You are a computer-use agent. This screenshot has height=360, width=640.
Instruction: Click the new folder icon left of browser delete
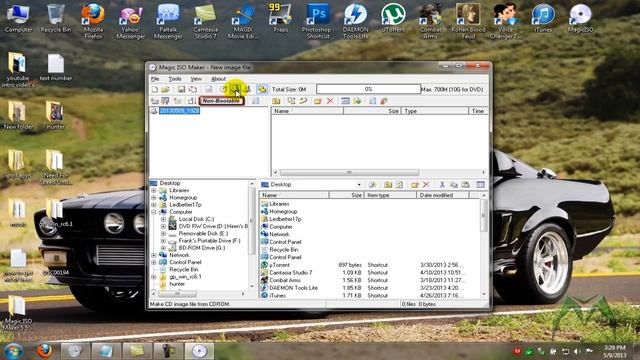pyautogui.click(x=415, y=185)
